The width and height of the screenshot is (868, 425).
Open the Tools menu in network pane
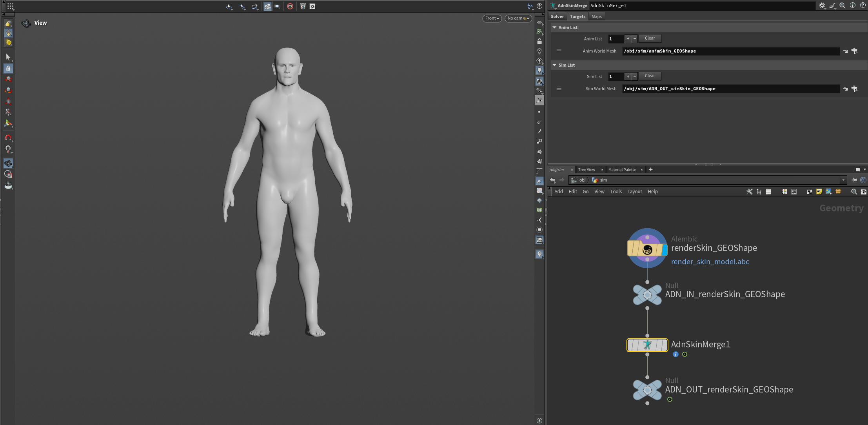point(616,191)
